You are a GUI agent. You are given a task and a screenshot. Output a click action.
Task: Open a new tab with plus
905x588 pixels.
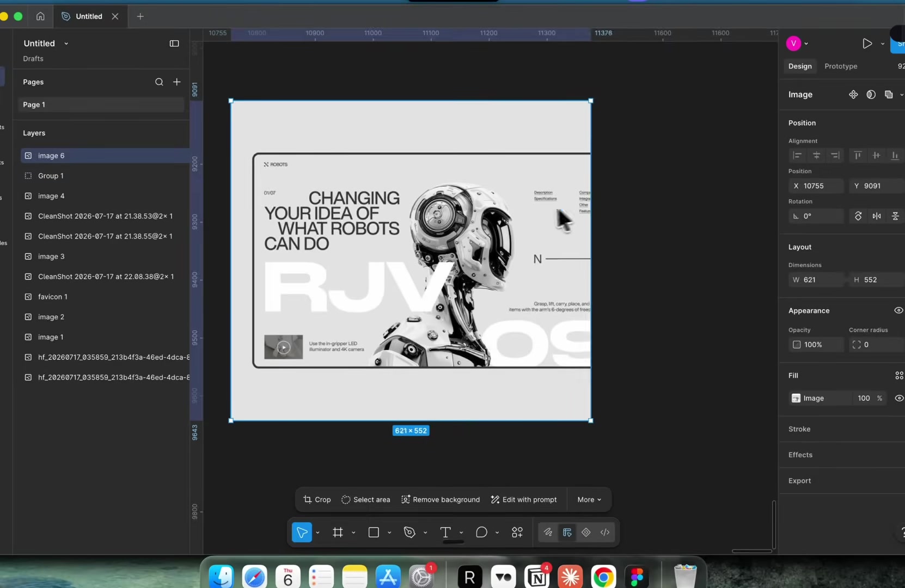tap(140, 16)
